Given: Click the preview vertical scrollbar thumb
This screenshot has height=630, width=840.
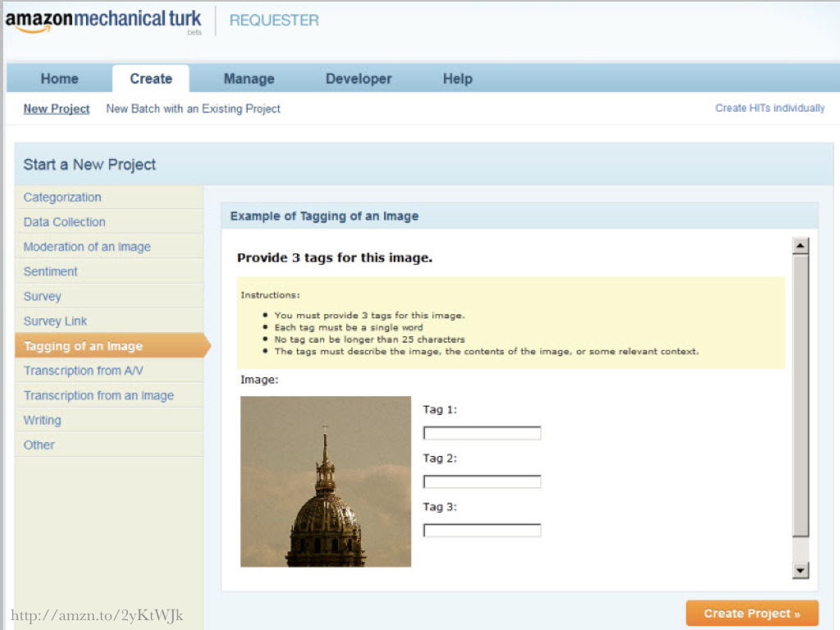Looking at the screenshot, I should pyautogui.click(x=801, y=396).
